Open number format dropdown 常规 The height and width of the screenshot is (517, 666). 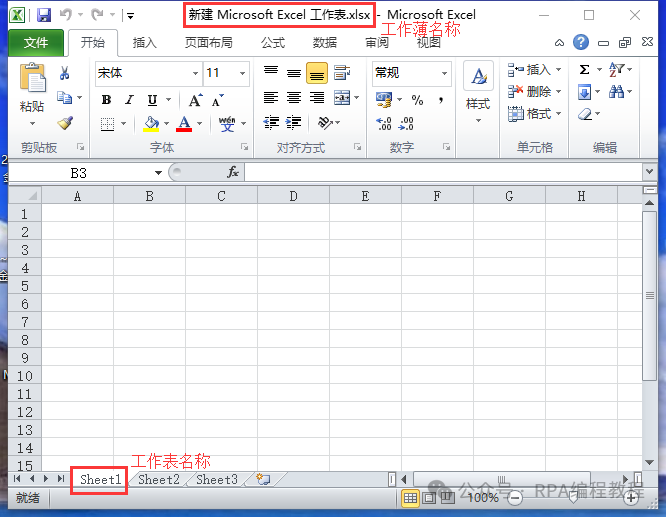coord(444,73)
